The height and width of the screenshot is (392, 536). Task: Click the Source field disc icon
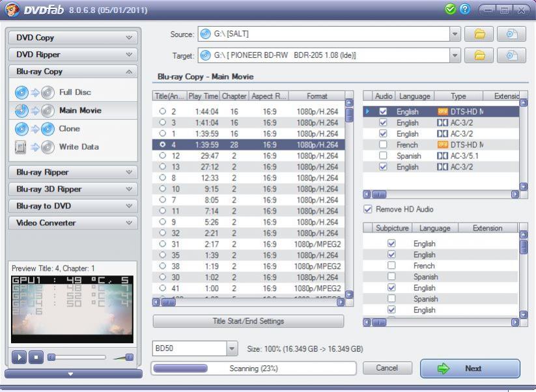pyautogui.click(x=205, y=34)
